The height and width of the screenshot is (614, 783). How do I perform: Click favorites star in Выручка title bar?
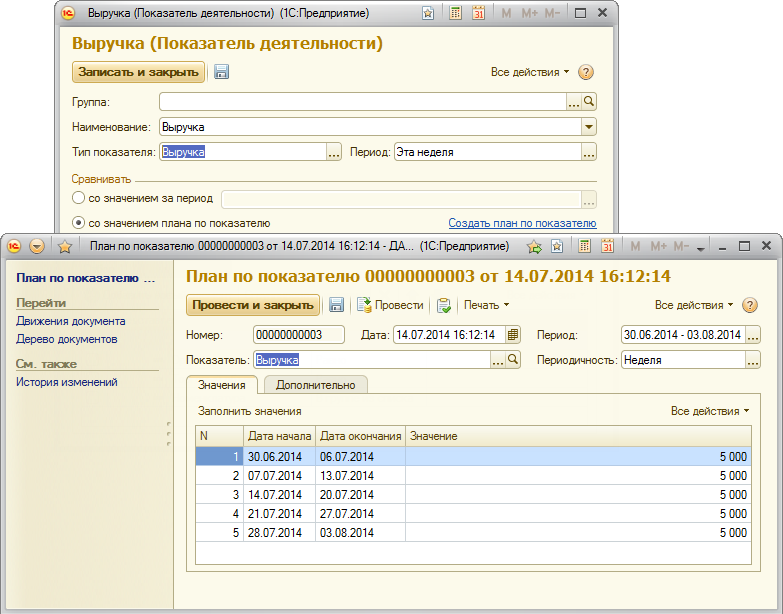pyautogui.click(x=428, y=13)
